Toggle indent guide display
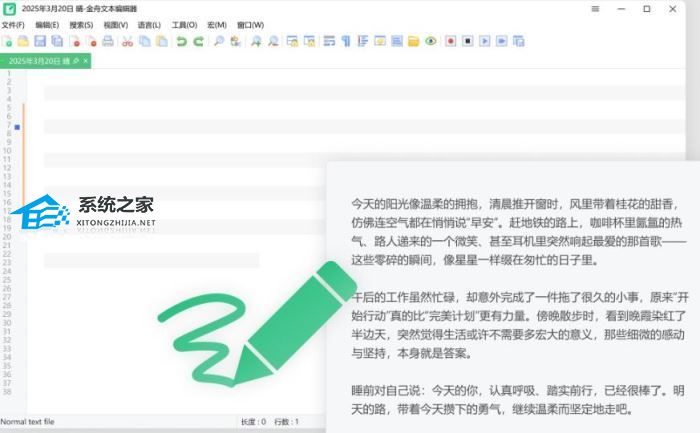Screen dimensions: 700x433 362,42
